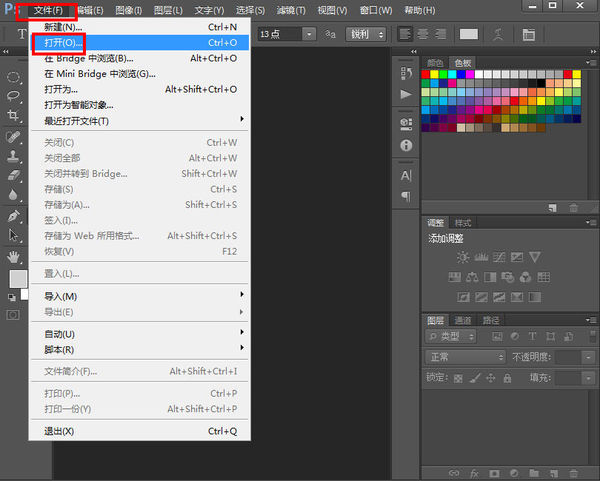Toggle lock transparent pixels
The width and height of the screenshot is (600, 481).
click(x=458, y=378)
